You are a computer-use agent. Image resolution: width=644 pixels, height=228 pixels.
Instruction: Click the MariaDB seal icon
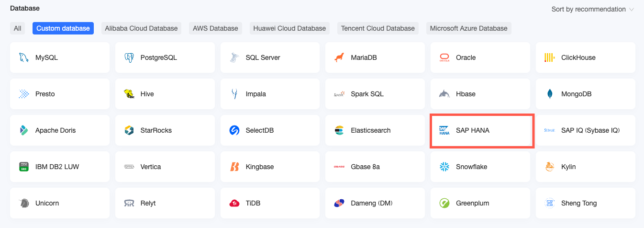[339, 57]
